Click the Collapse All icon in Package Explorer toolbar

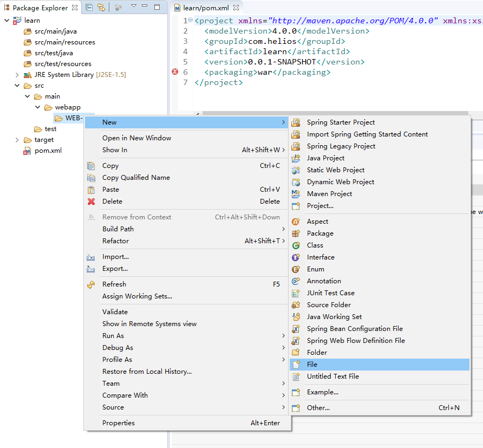[89, 8]
